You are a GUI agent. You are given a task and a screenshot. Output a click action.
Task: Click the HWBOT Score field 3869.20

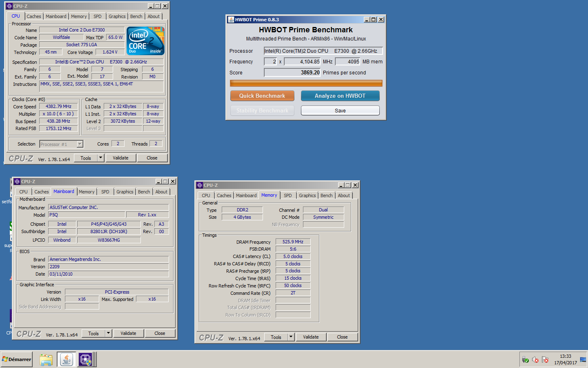(x=292, y=72)
